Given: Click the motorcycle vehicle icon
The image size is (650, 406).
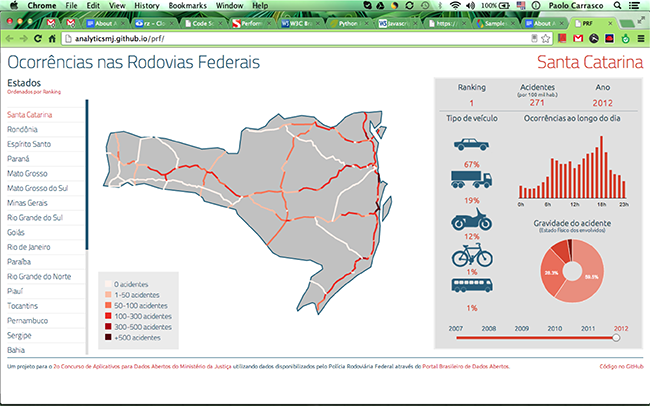Looking at the screenshot, I should (472, 218).
